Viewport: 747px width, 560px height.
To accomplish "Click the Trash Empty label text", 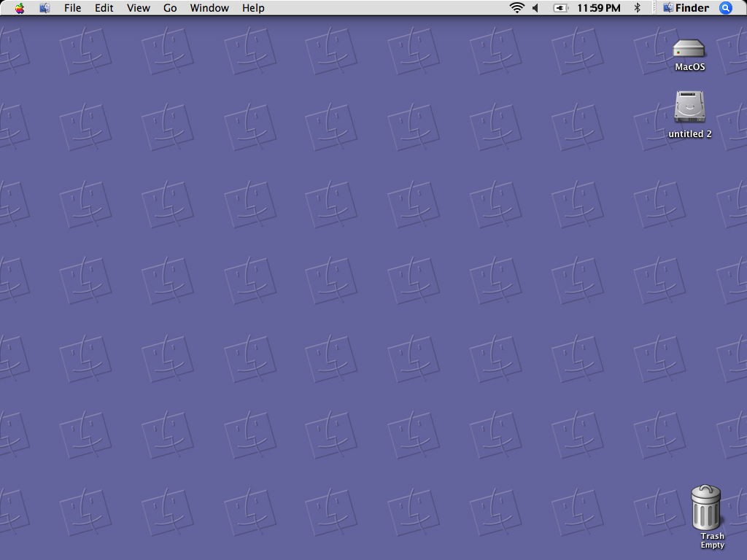I will pos(712,540).
